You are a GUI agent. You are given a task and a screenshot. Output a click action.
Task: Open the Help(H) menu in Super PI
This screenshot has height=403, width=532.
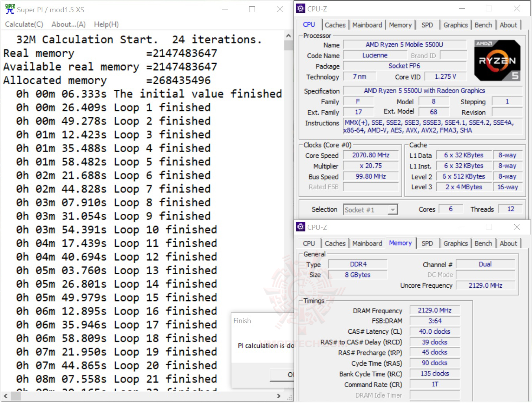[106, 24]
